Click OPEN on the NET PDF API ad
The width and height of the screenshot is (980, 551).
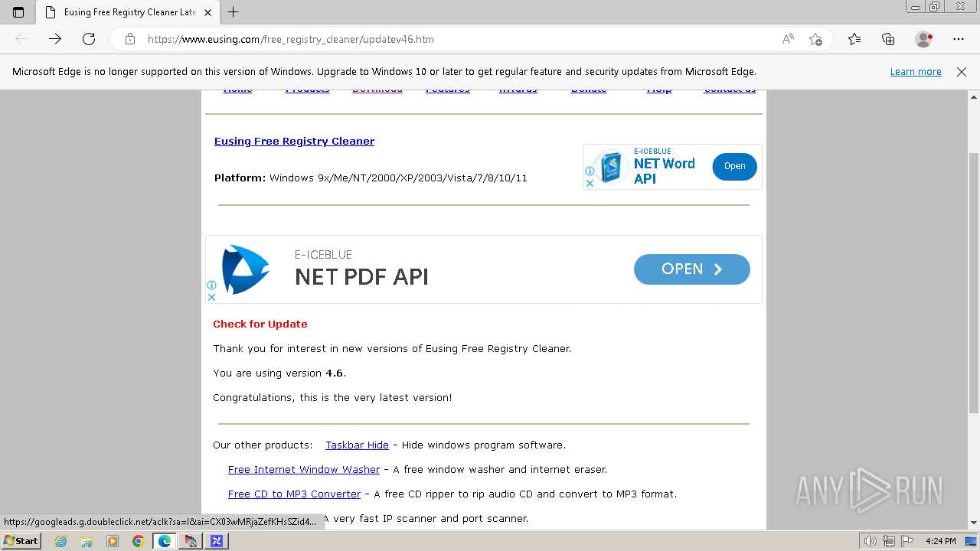coord(691,269)
